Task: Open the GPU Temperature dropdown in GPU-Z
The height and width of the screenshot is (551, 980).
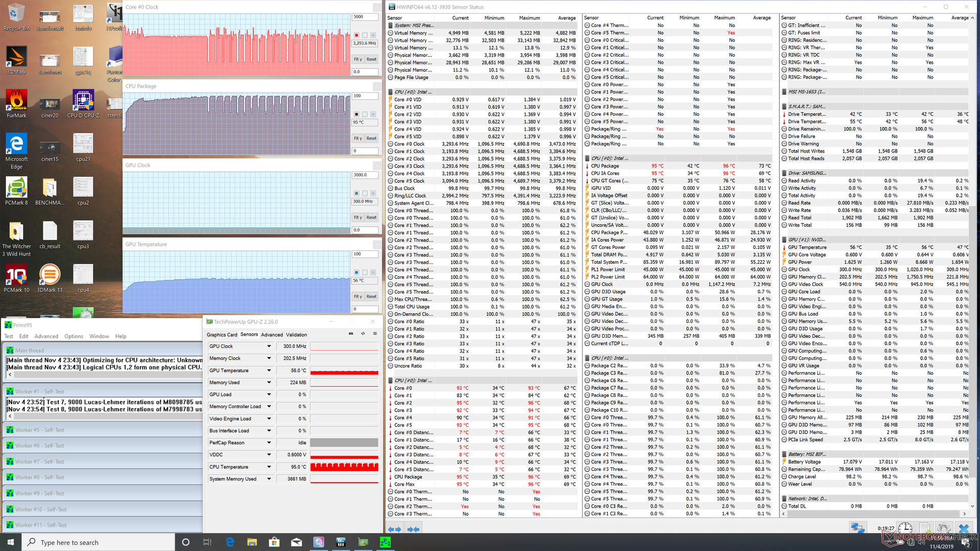Action: point(269,370)
